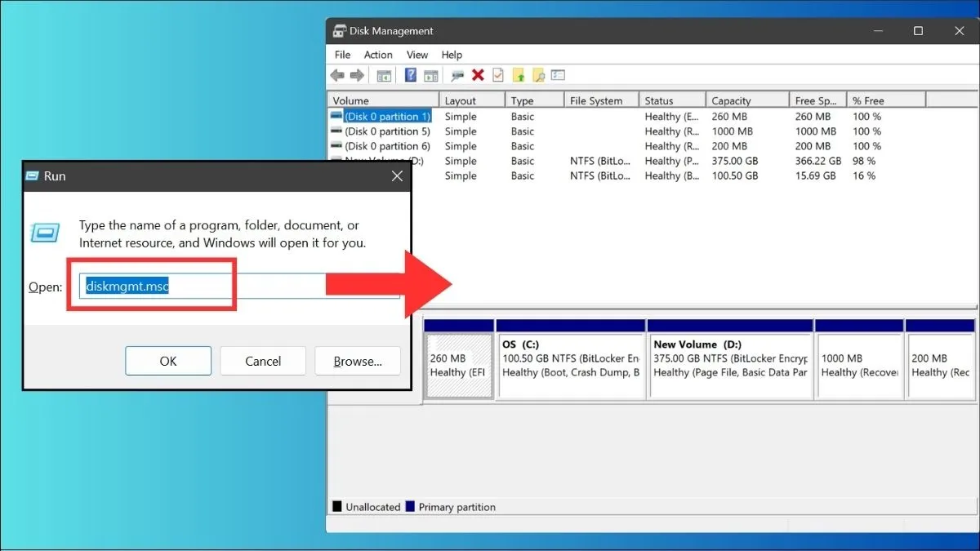The width and height of the screenshot is (980, 551).
Task: Click the Forward arrow in Disk Management toolbar
Action: (x=357, y=74)
